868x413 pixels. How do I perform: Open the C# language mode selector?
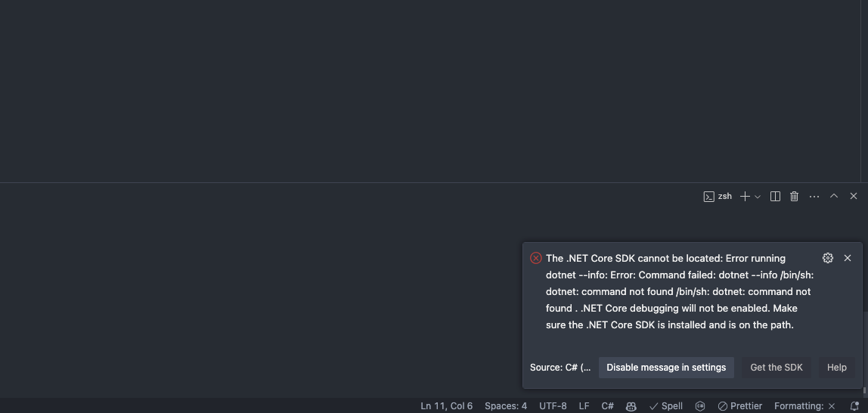pos(607,406)
